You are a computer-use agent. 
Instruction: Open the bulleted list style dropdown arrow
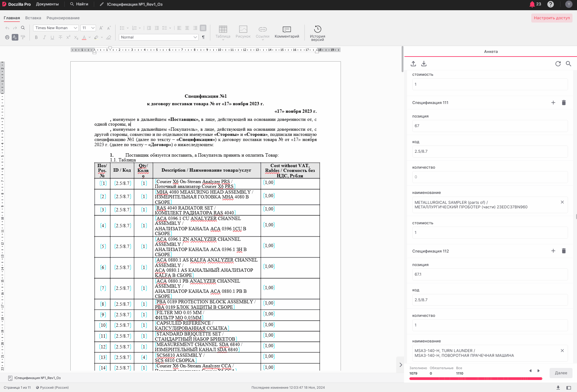pyautogui.click(x=128, y=28)
